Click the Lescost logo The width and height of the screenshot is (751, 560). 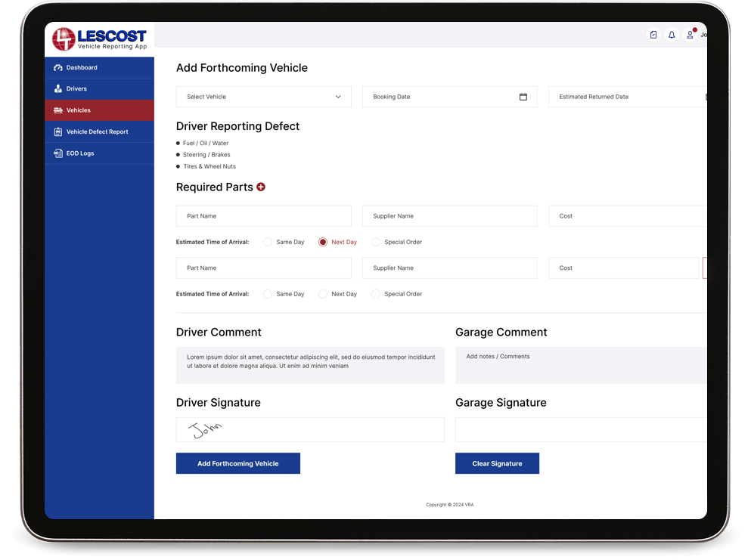[x=100, y=39]
